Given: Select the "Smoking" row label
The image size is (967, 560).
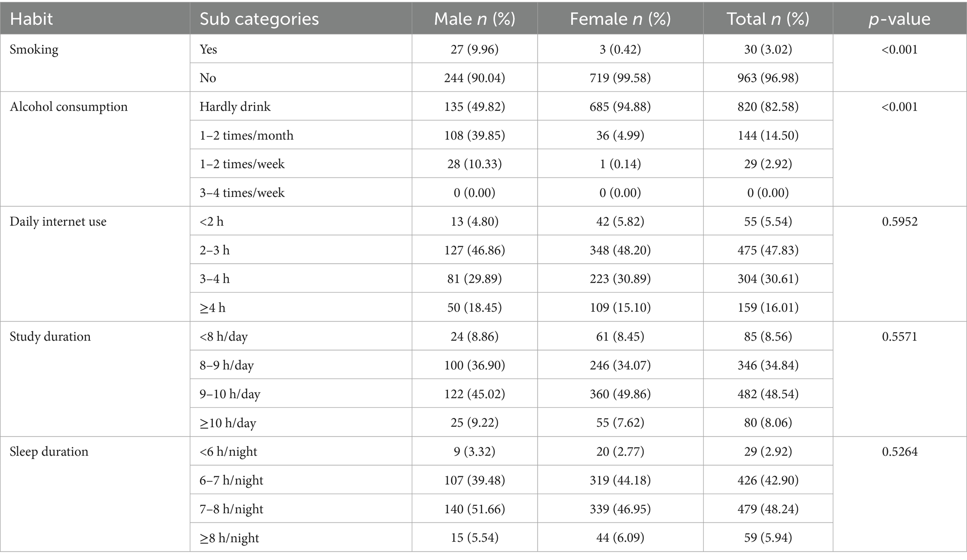Looking at the screenshot, I should pos(34,50).
